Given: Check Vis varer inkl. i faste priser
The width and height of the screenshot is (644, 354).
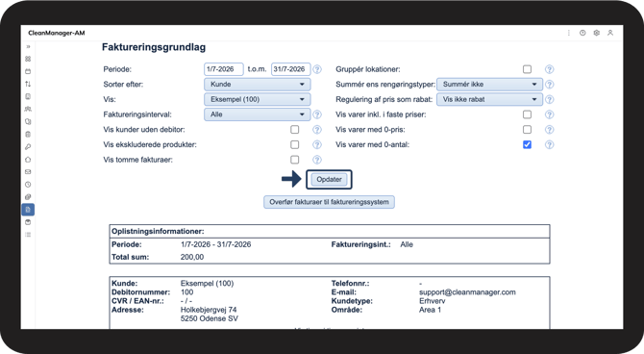Looking at the screenshot, I should click(x=527, y=114).
